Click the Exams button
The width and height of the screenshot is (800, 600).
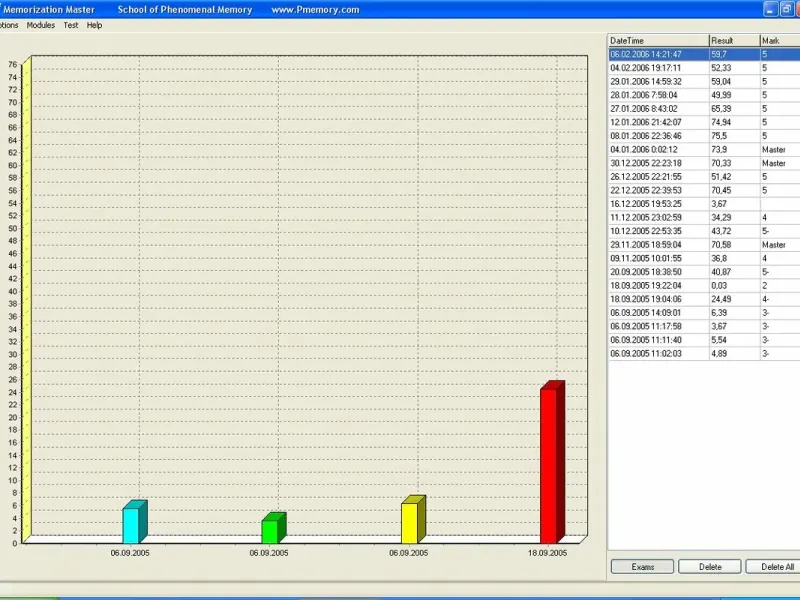[x=642, y=567]
